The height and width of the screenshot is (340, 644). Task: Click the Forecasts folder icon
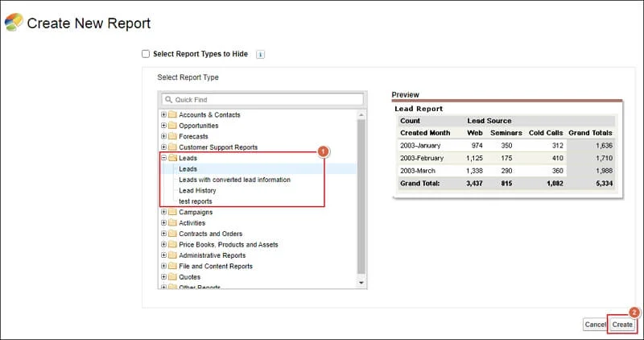click(x=172, y=135)
